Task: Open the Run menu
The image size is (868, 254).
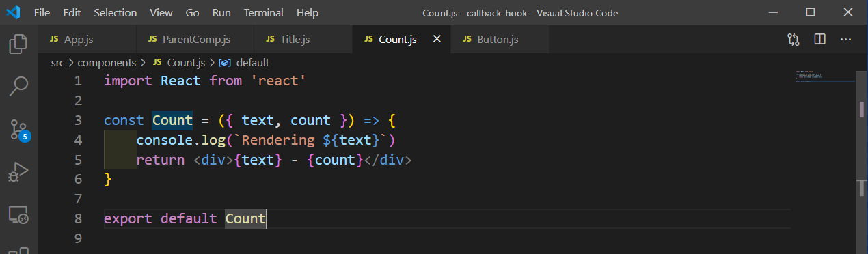Action: (x=221, y=12)
